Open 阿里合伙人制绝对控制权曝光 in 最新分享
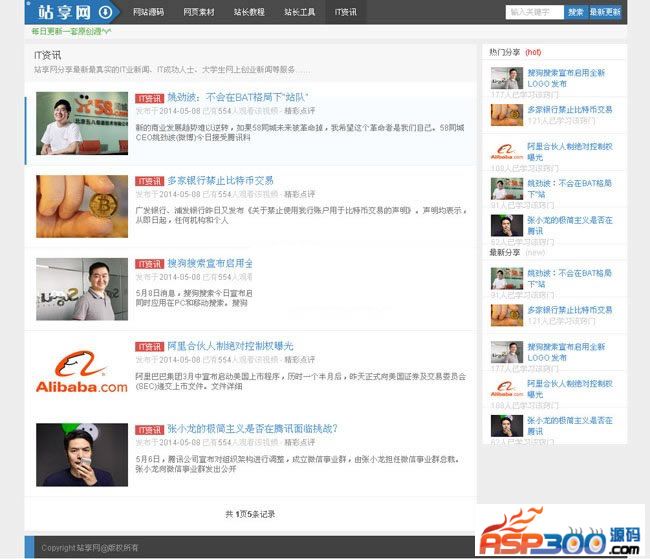 [x=570, y=389]
